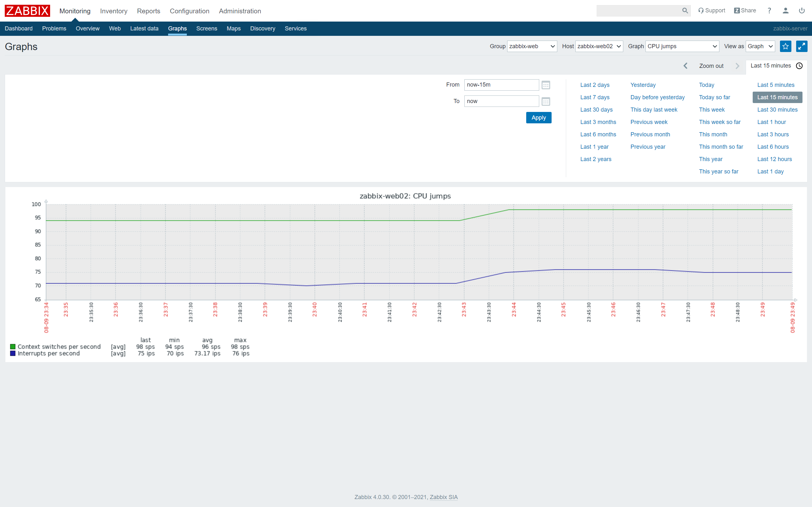Click the From time input field
812x507 pixels.
pos(501,85)
